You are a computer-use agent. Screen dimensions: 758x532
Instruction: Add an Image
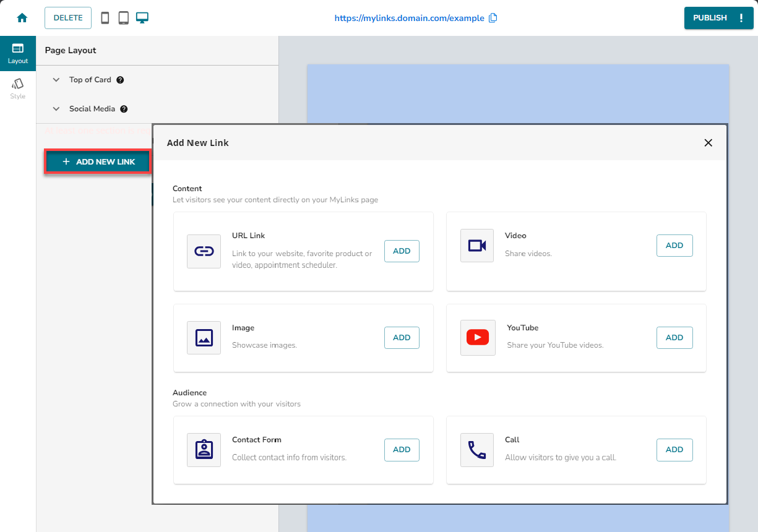(402, 338)
